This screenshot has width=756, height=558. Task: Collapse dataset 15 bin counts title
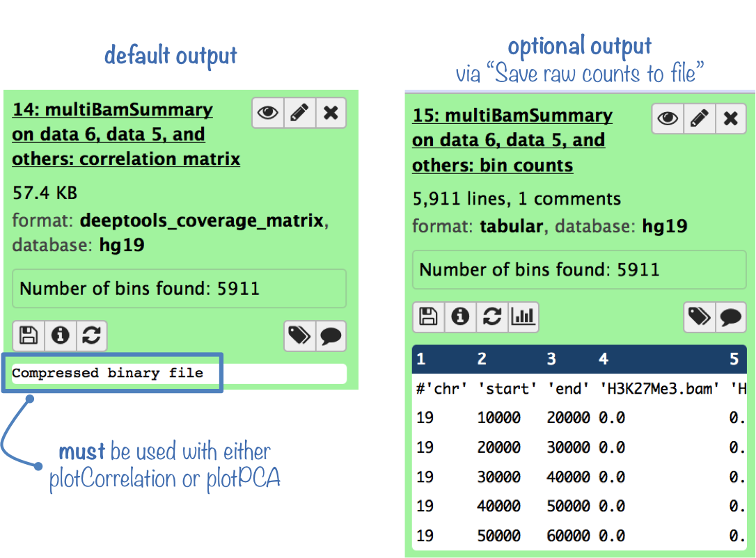click(512, 140)
